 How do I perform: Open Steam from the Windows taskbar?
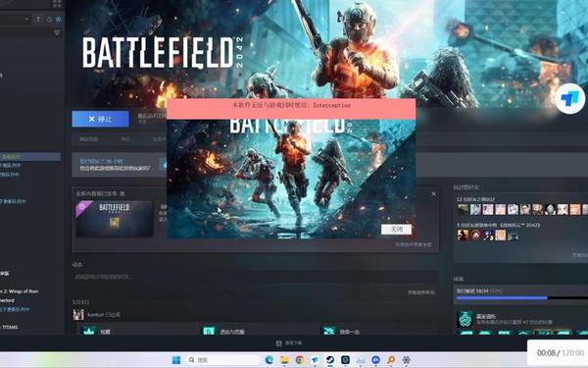click(330, 360)
